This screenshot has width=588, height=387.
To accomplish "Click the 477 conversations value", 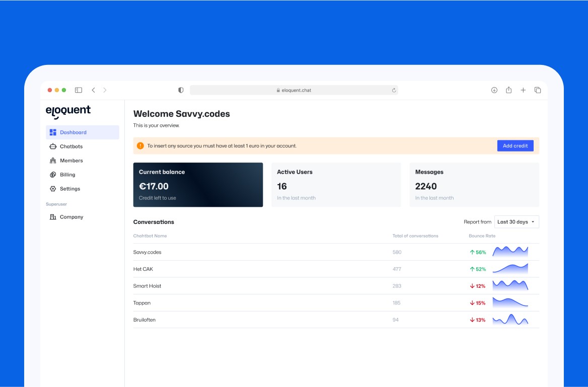I will tap(397, 269).
